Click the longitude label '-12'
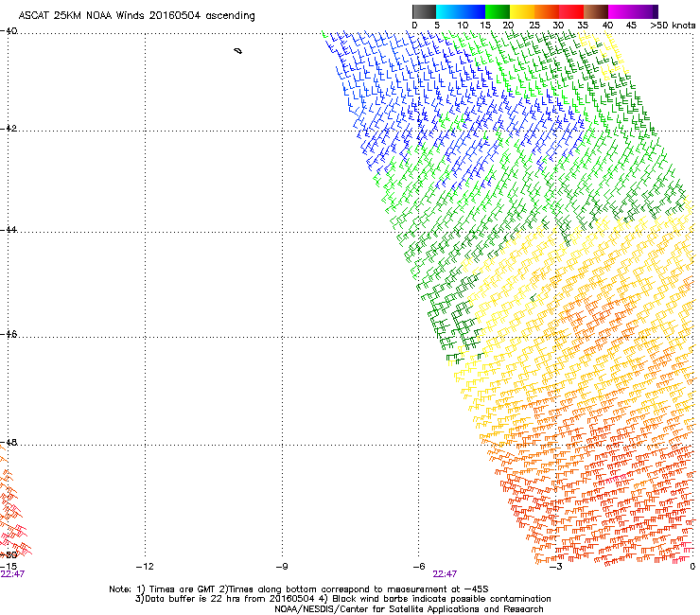 (x=145, y=567)
